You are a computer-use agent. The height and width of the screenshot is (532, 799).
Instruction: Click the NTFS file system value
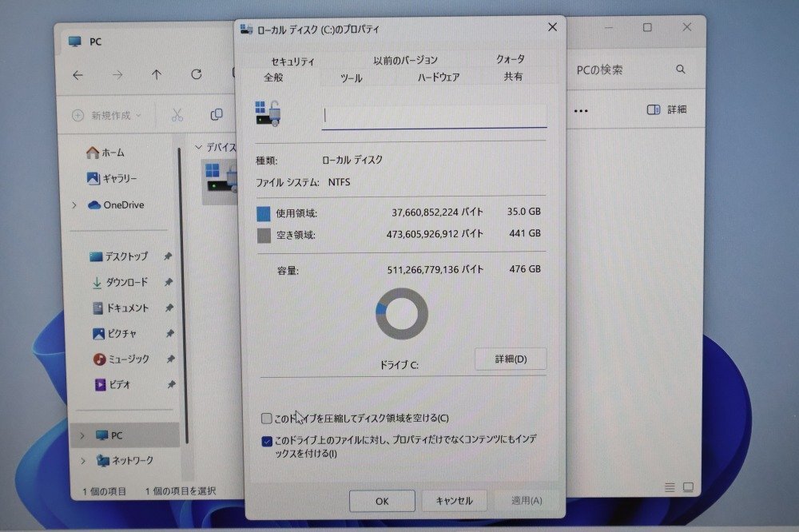click(339, 182)
